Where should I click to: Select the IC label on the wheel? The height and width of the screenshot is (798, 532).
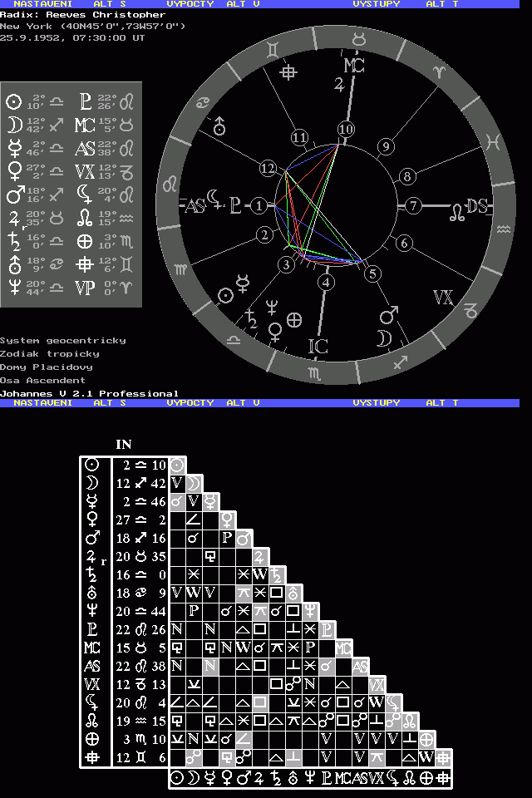(318, 346)
